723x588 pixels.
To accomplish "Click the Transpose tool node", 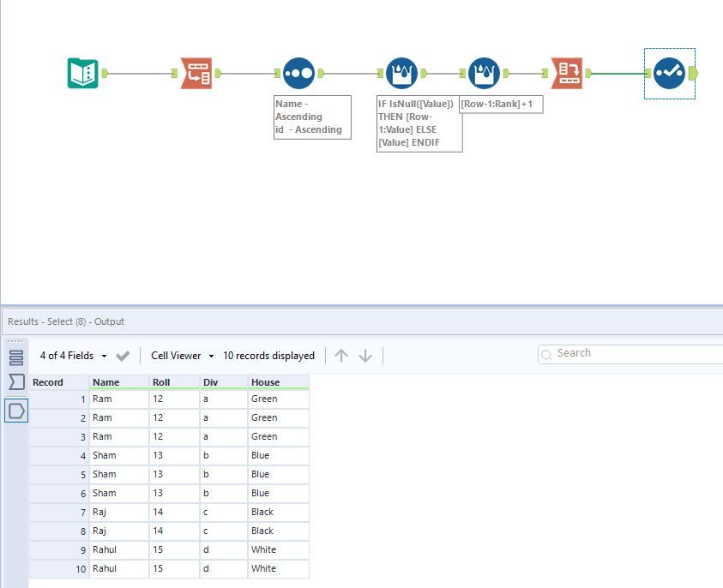I will point(196,73).
